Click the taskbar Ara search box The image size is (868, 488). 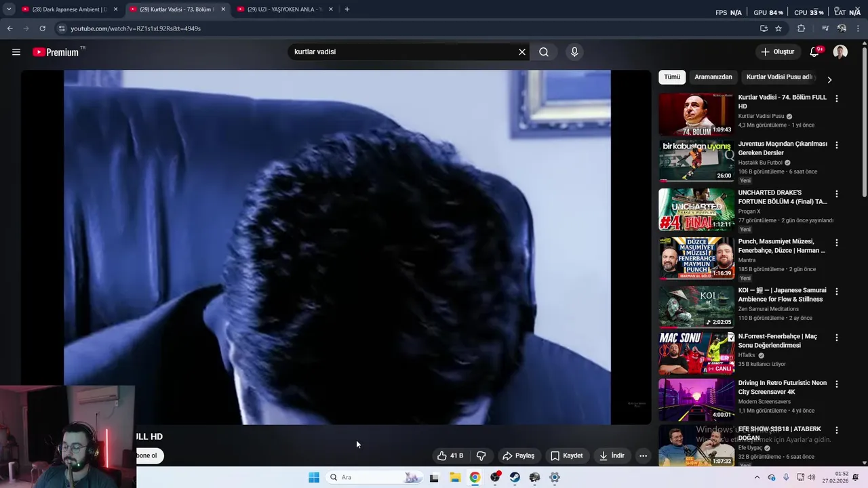coord(374,477)
